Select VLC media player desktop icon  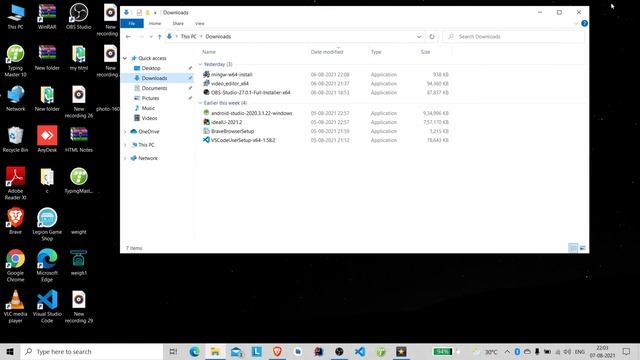click(x=16, y=307)
